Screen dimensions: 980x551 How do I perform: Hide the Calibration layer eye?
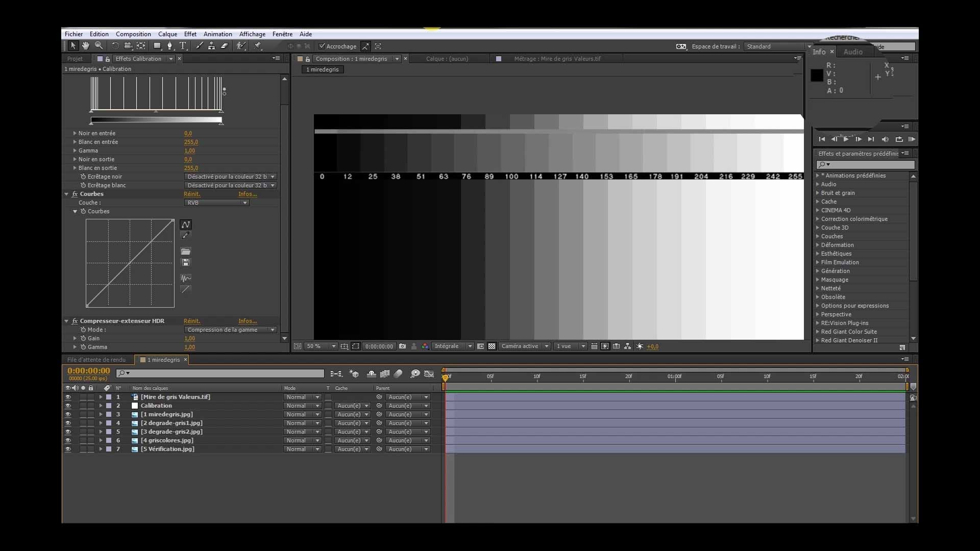coord(68,406)
